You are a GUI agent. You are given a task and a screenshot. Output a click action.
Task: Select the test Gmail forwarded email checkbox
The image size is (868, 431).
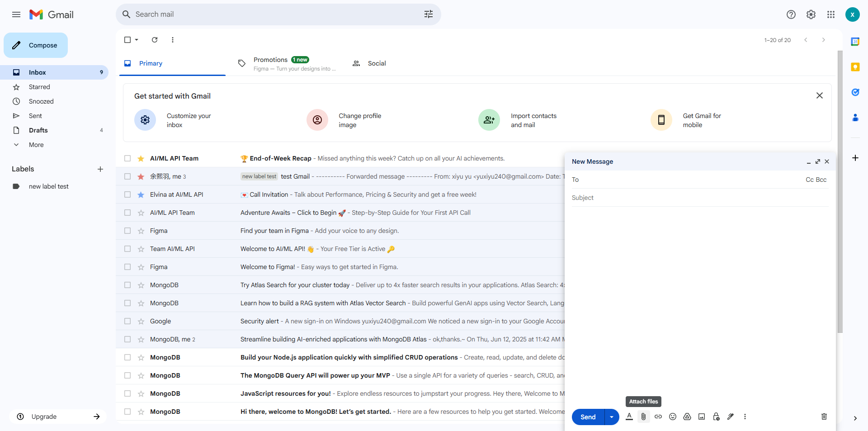click(127, 176)
